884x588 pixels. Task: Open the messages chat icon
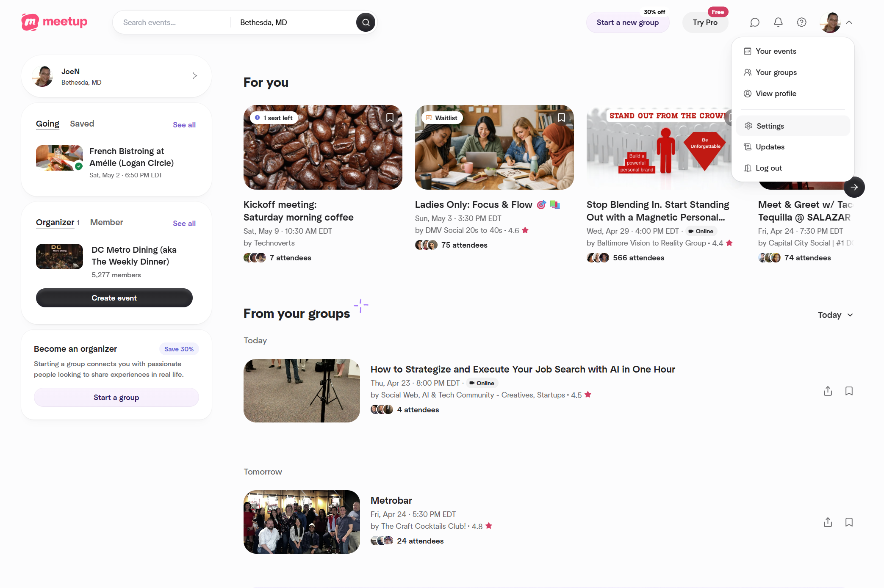coord(754,22)
